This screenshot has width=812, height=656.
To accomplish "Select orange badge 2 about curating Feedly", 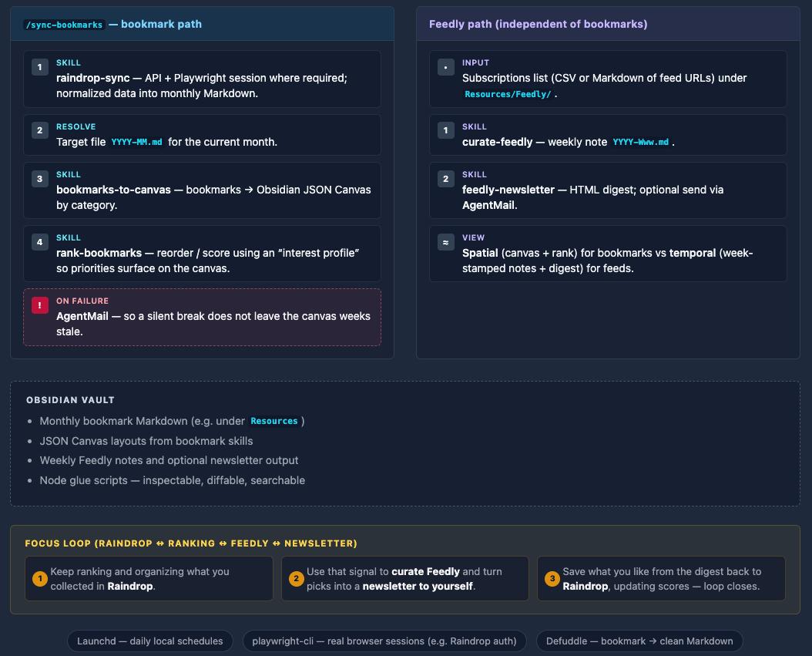I will click(296, 579).
